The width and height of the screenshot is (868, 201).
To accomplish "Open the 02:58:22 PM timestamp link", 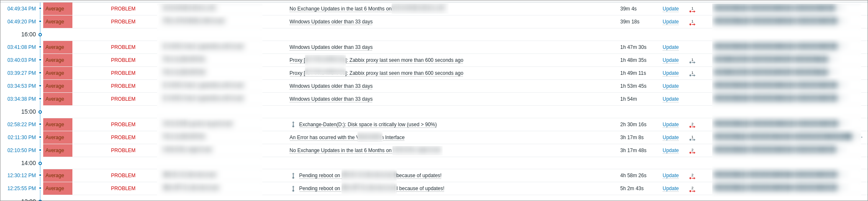I will pyautogui.click(x=22, y=125).
